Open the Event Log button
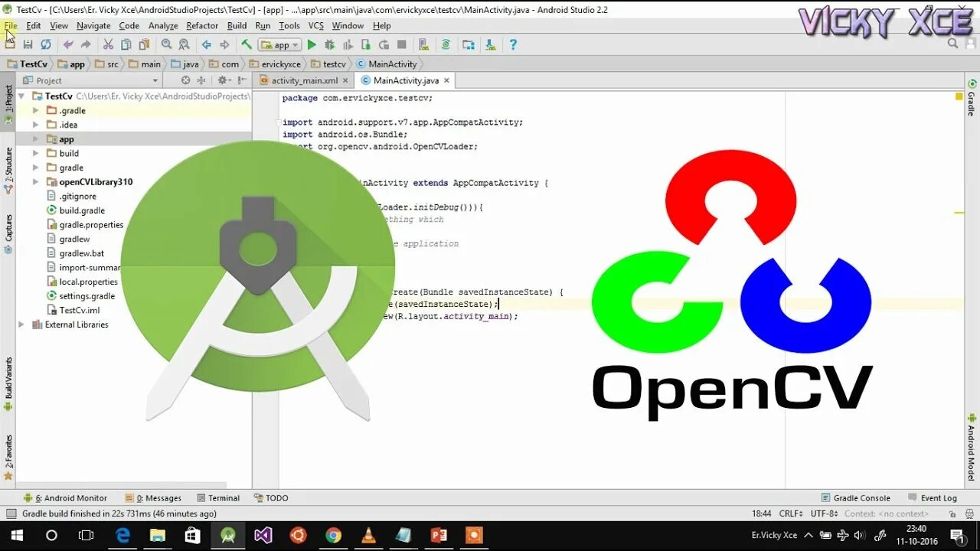 [933, 497]
